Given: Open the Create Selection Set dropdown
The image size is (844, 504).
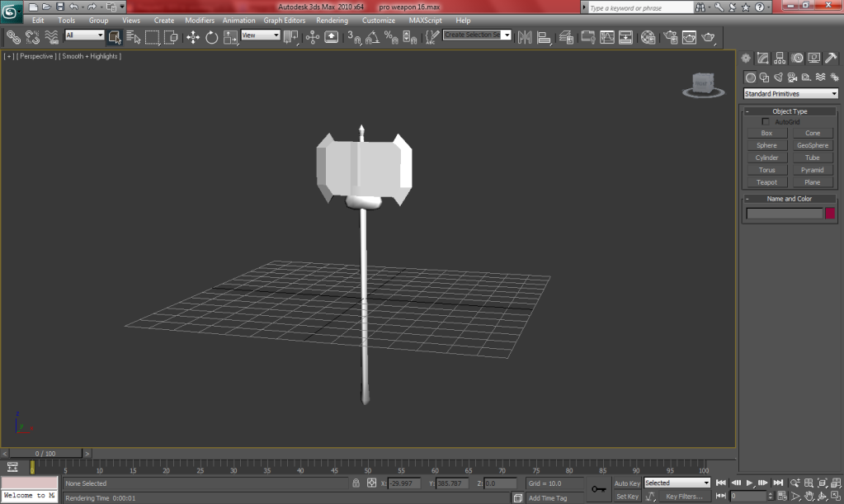Looking at the screenshot, I should tap(477, 35).
